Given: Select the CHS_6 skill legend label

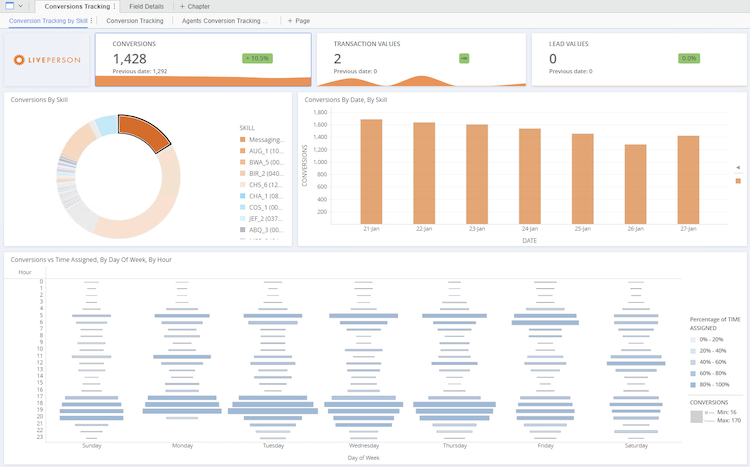Looking at the screenshot, I should click(266, 185).
